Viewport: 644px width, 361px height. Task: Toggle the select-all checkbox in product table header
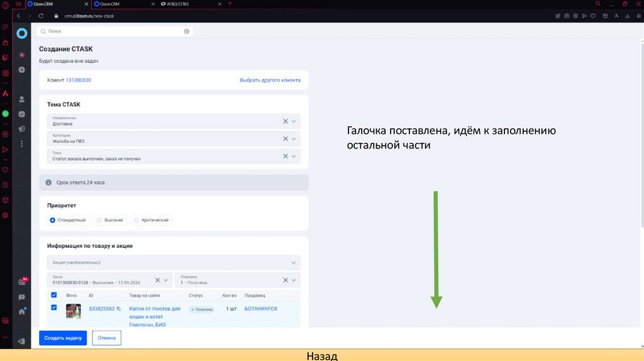(x=54, y=295)
